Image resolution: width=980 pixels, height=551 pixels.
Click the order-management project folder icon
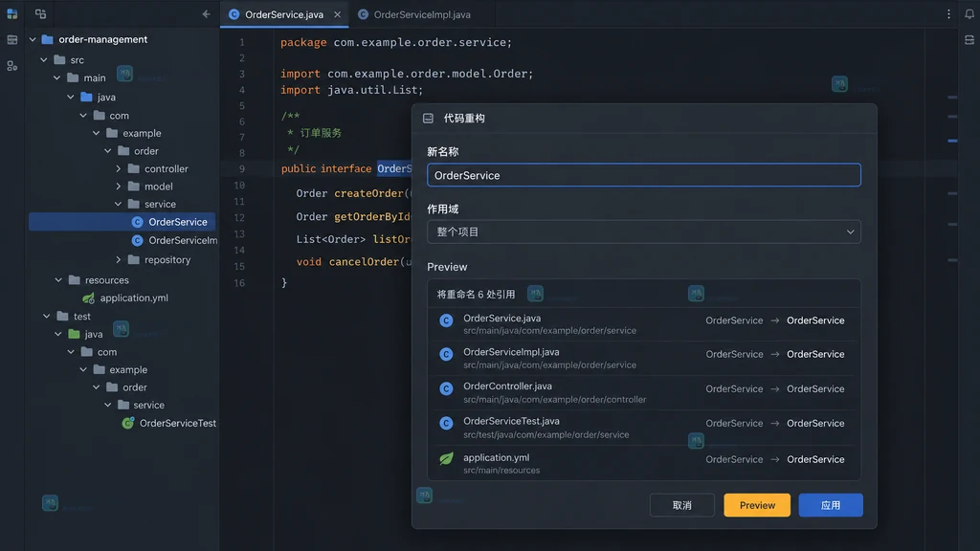point(48,39)
